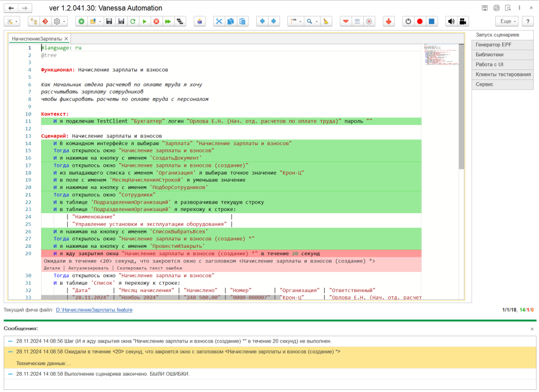Viewport: 539px width, 392px height.
Task: Click the power button icon
Action: (408, 22)
